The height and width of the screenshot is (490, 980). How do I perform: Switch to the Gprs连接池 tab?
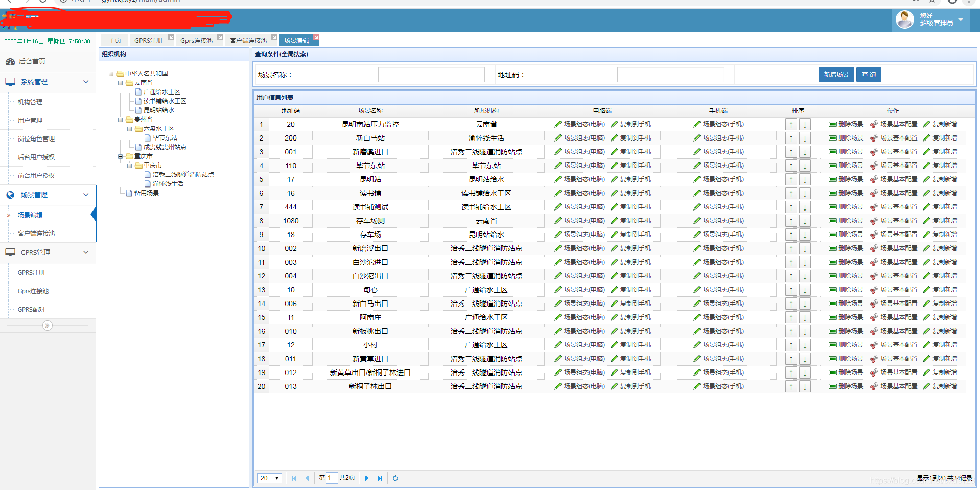point(196,40)
